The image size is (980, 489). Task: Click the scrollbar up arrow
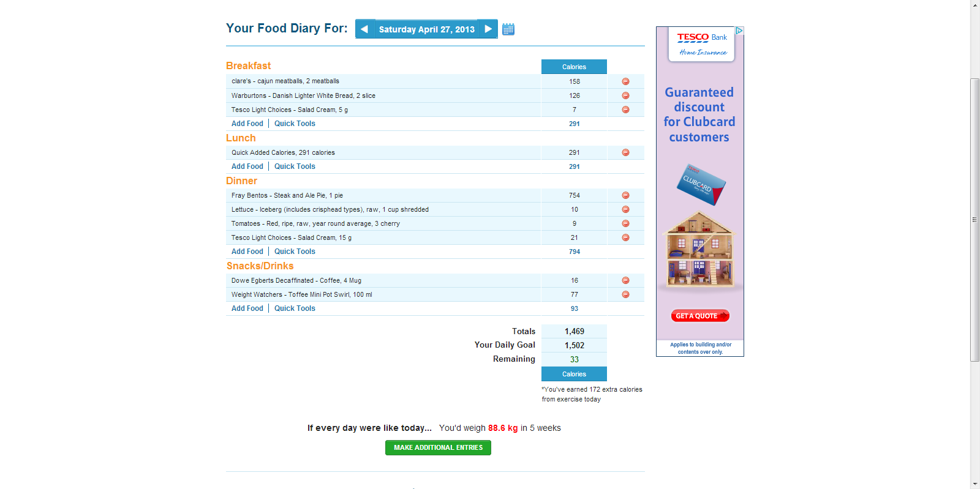tap(975, 4)
